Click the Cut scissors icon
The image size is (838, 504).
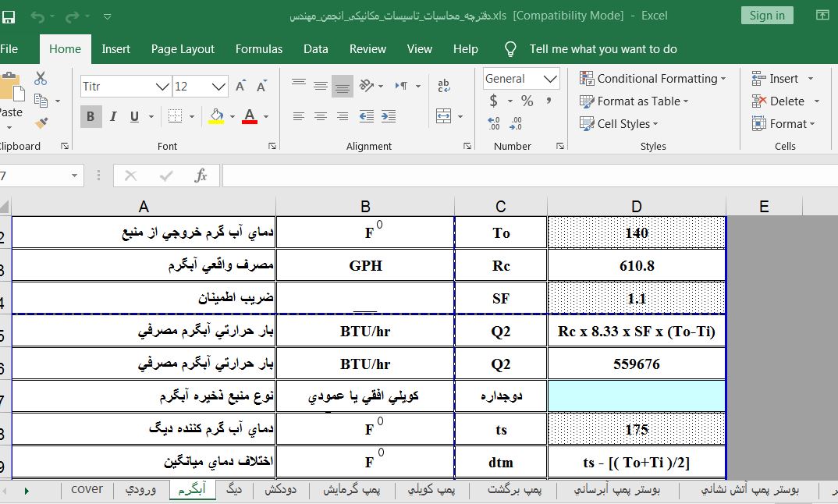(x=41, y=78)
